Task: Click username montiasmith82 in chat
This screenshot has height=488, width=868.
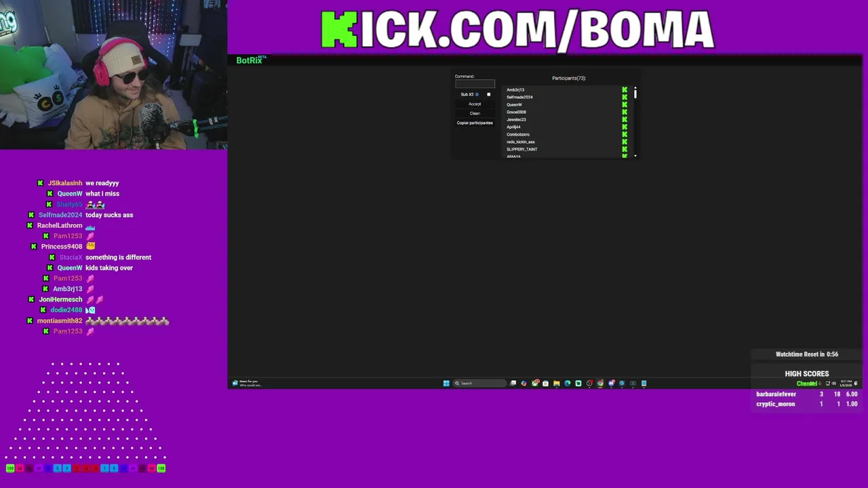Action: pos(60,321)
